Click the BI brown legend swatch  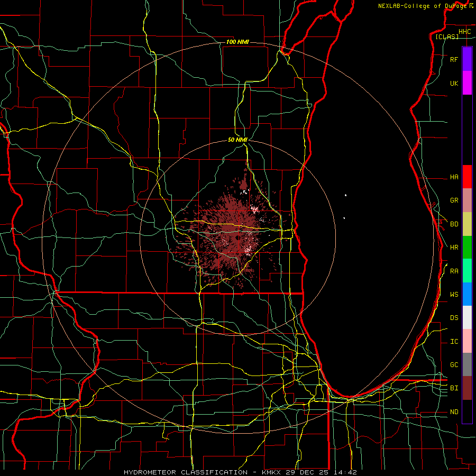pyautogui.click(x=467, y=388)
